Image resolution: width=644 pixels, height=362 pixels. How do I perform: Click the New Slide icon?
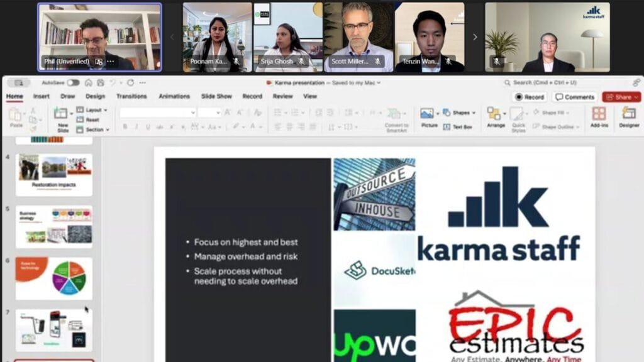tap(61, 113)
